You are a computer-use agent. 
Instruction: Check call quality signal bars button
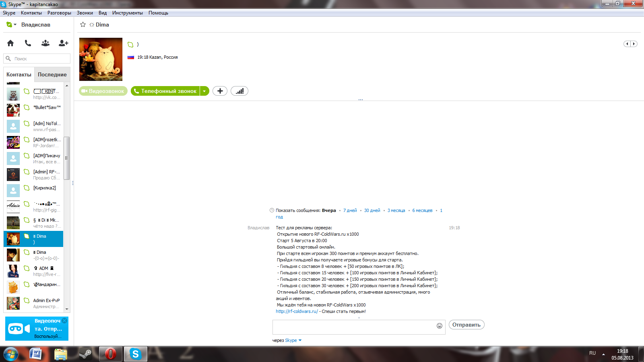pos(239,91)
